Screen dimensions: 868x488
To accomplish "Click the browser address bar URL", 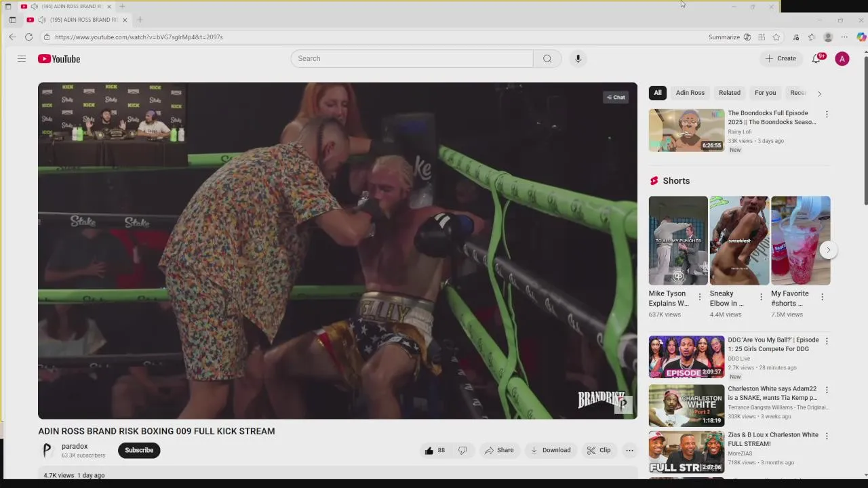I will click(x=139, y=37).
